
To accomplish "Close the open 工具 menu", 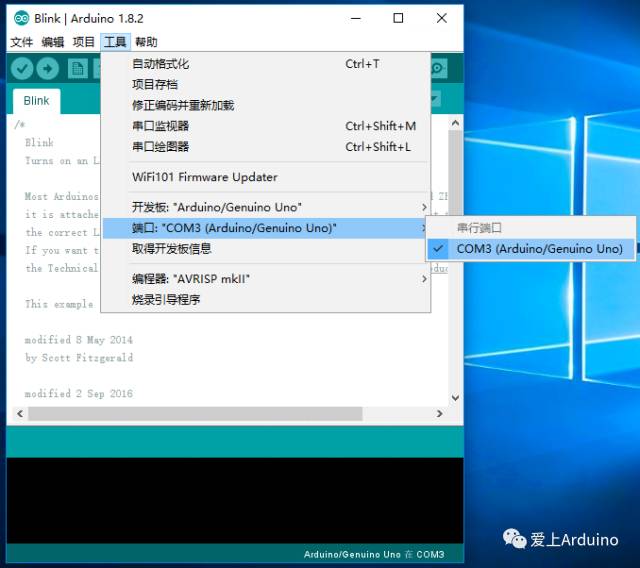I will [x=115, y=42].
